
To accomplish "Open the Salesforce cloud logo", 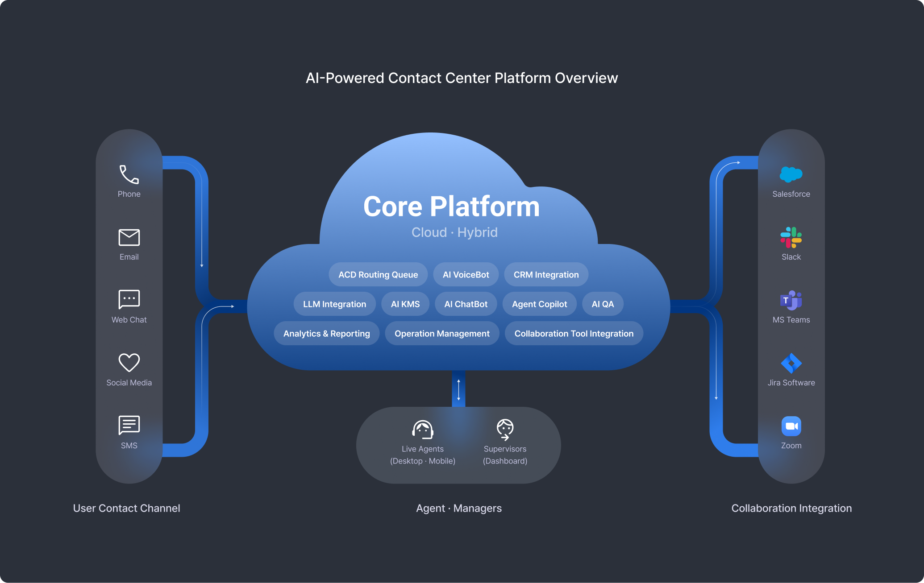I will pos(791,174).
